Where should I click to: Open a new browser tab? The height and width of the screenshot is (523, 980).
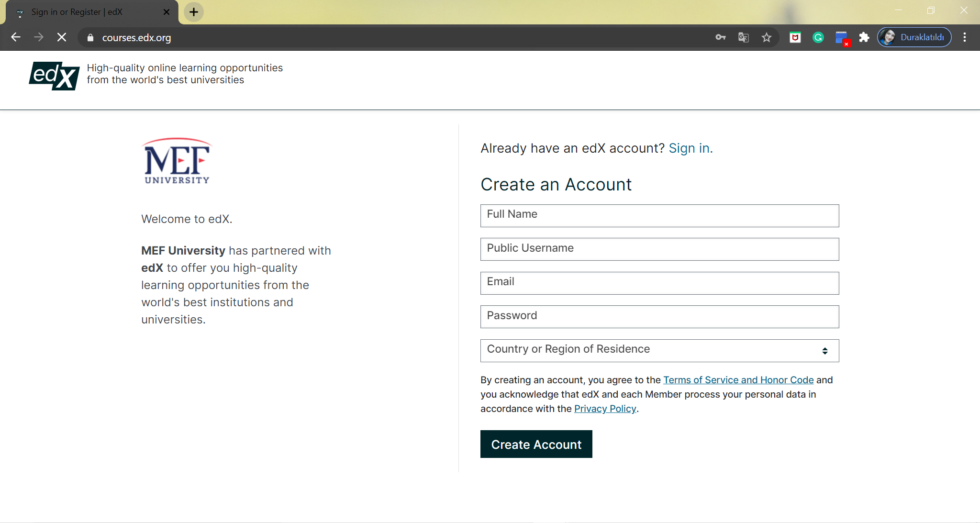coord(194,12)
